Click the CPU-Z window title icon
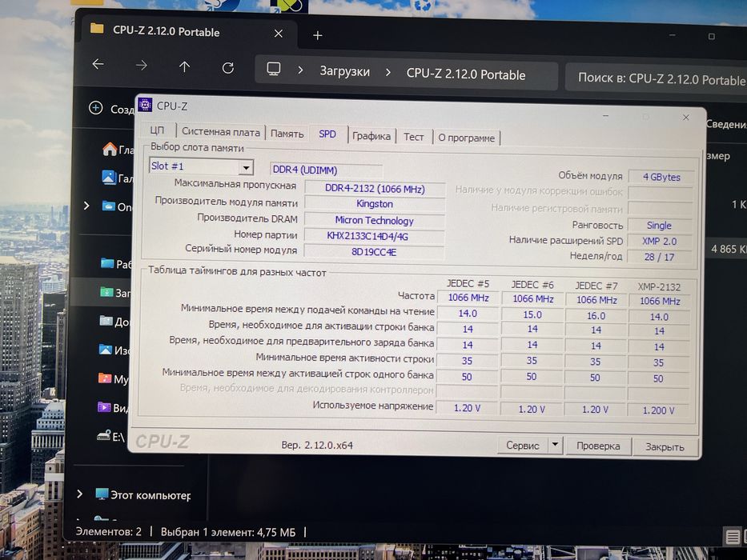 [x=145, y=105]
